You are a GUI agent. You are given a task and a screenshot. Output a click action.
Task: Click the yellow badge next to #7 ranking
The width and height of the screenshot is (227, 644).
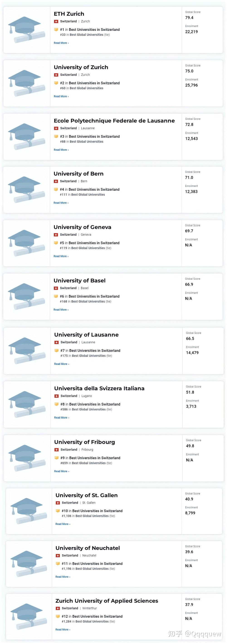[56, 351]
